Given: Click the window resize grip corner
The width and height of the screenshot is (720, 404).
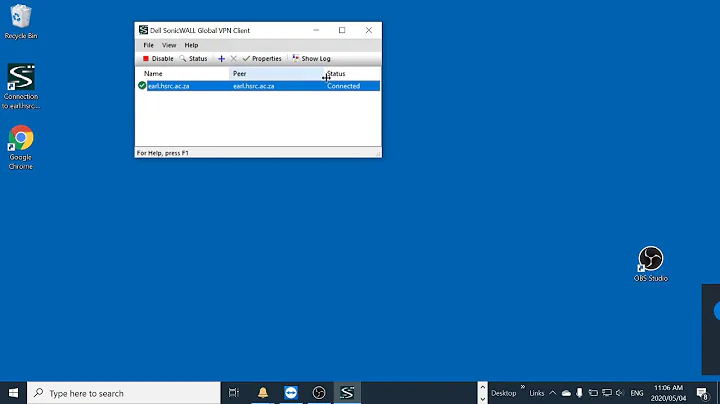Looking at the screenshot, I should pos(378,154).
